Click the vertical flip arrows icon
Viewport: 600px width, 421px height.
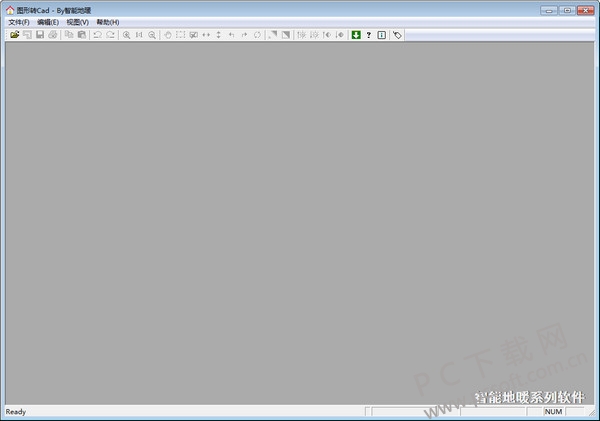pyautogui.click(x=218, y=35)
